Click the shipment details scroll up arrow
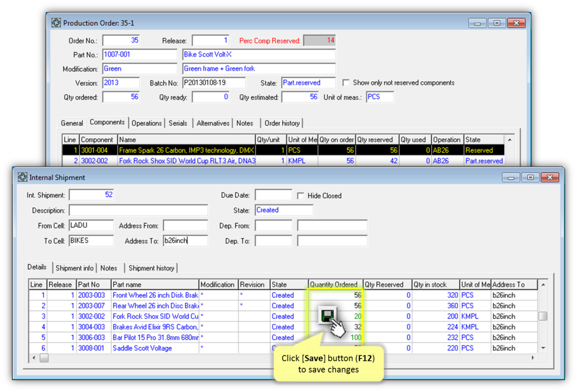Viewport: 577px width, 392px height. click(x=543, y=284)
